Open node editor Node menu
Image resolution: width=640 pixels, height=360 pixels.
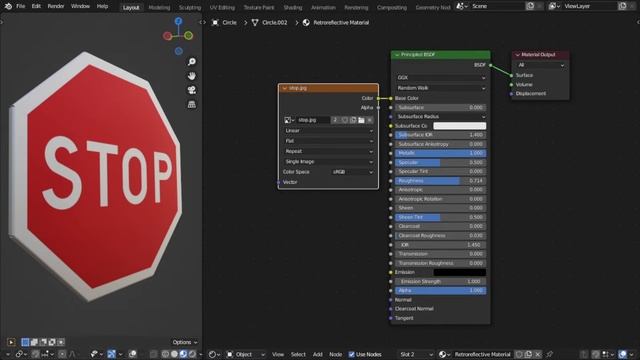pos(336,354)
